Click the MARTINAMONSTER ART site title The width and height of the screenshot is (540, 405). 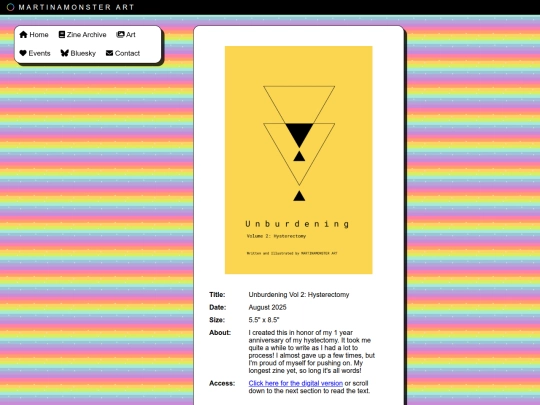(x=76, y=7)
